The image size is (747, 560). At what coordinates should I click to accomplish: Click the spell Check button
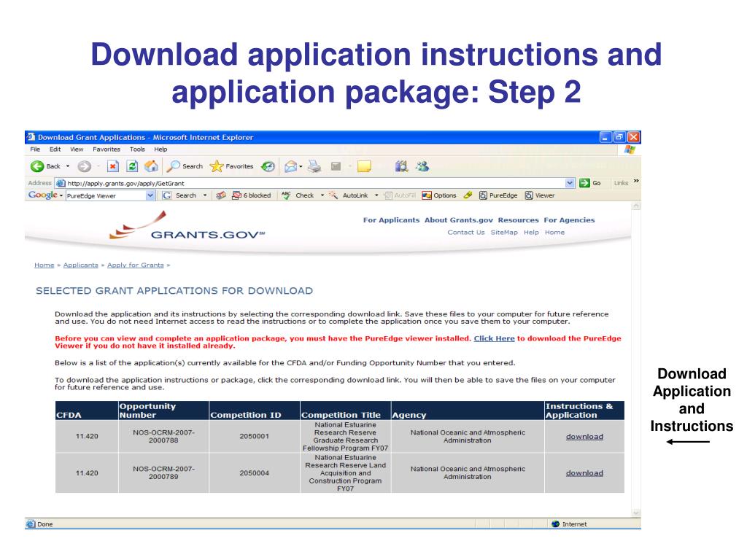[298, 195]
